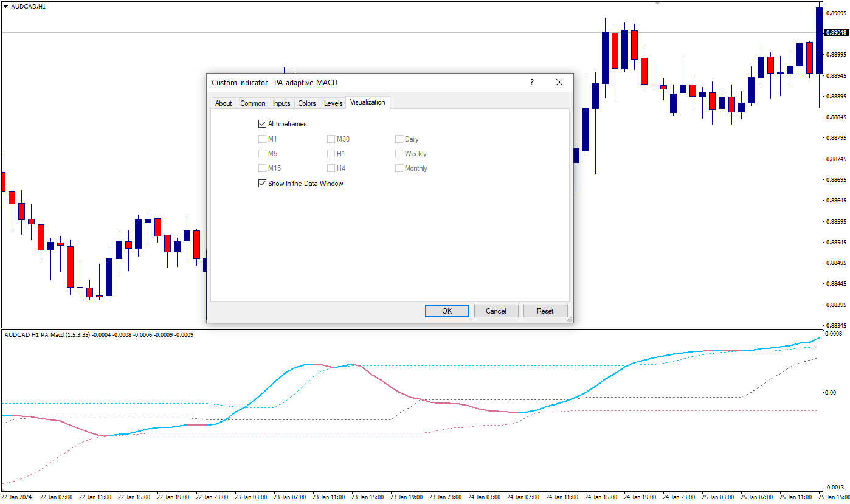The width and height of the screenshot is (850, 504).
Task: Confirm the dialog with OK
Action: click(x=447, y=311)
